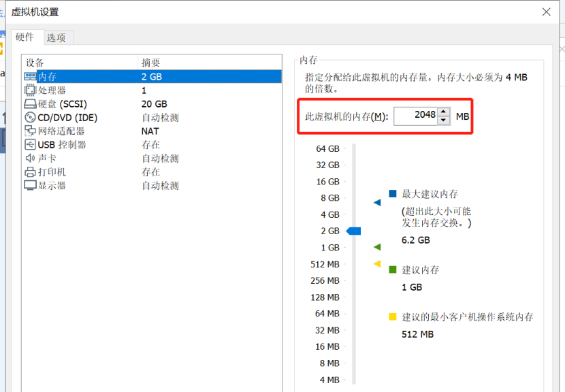565x392 pixels.
Task: Click the 128 MB slider label
Action: [325, 297]
